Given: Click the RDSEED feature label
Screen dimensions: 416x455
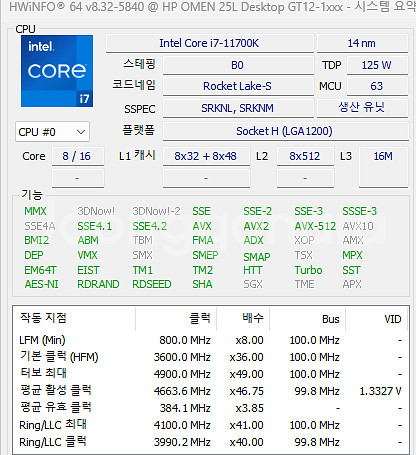Looking at the screenshot, I should click(152, 284).
